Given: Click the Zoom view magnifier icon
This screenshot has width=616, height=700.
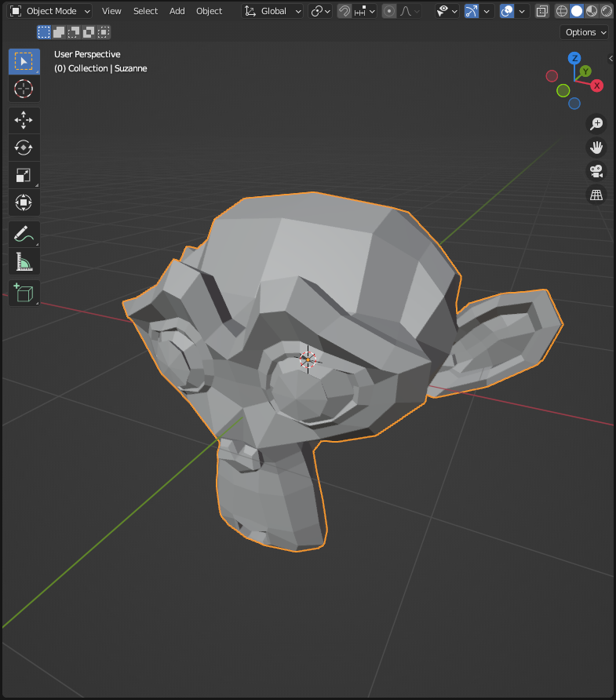Looking at the screenshot, I should tap(596, 124).
